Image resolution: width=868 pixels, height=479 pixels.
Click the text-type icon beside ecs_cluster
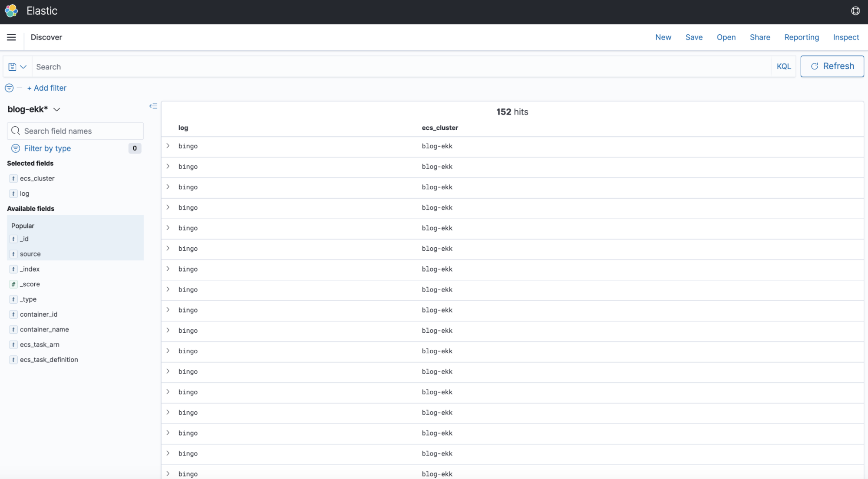[x=13, y=178]
